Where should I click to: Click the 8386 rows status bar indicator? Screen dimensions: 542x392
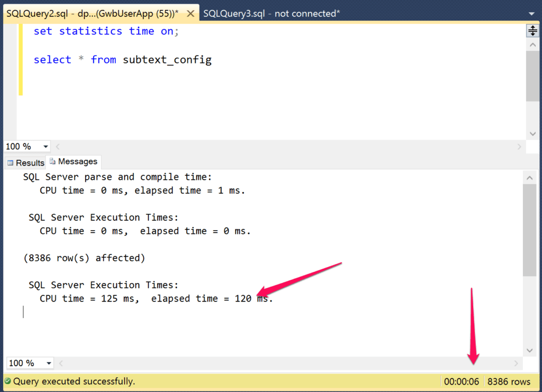[509, 381]
